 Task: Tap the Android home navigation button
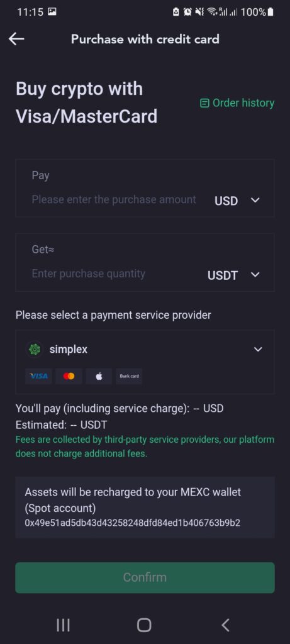click(144, 625)
